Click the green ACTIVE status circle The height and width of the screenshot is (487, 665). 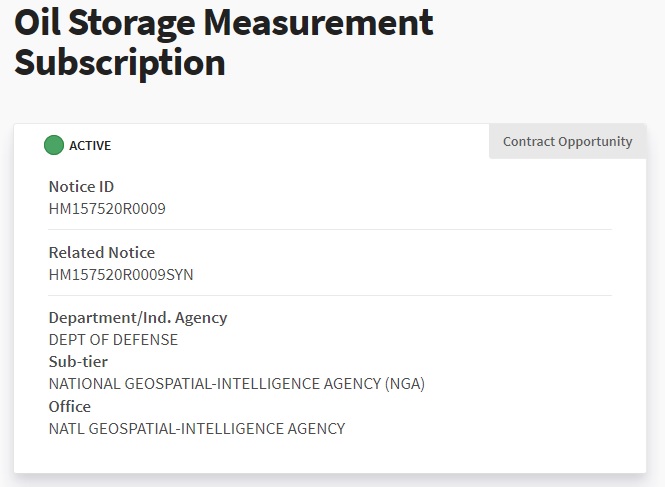pyautogui.click(x=54, y=145)
